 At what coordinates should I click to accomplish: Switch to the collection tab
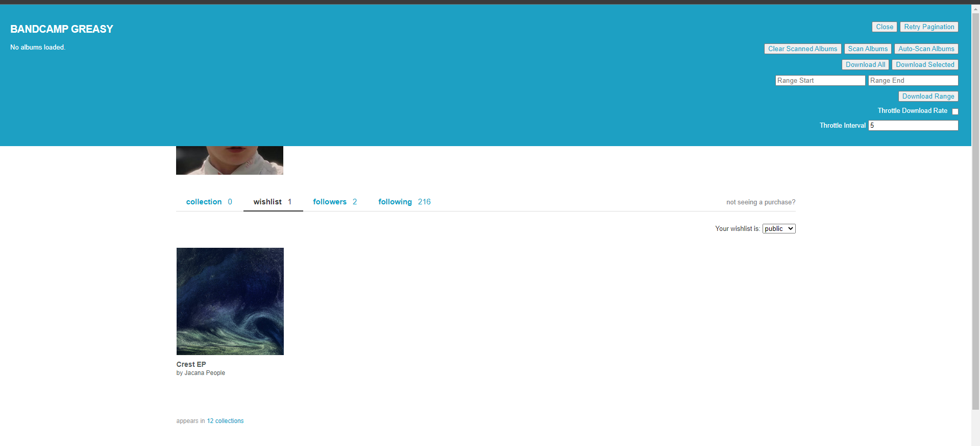pyautogui.click(x=209, y=202)
